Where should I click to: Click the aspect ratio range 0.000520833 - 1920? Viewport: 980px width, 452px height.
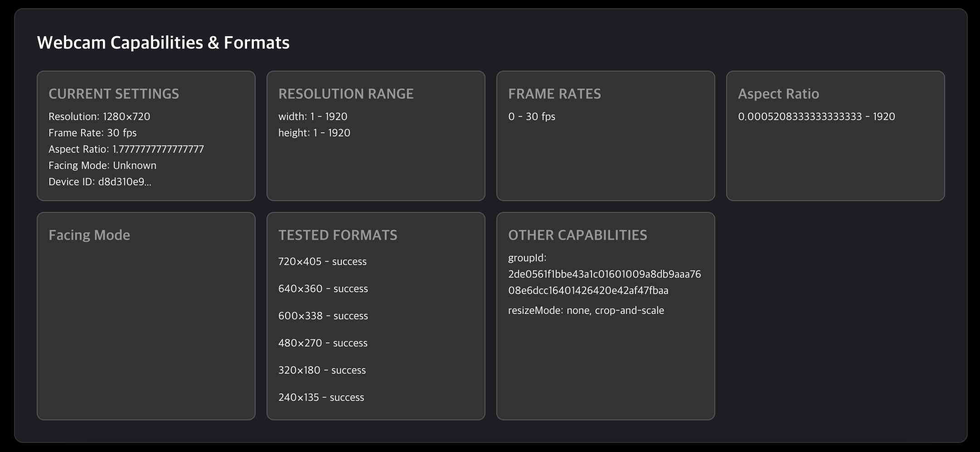pos(816,116)
